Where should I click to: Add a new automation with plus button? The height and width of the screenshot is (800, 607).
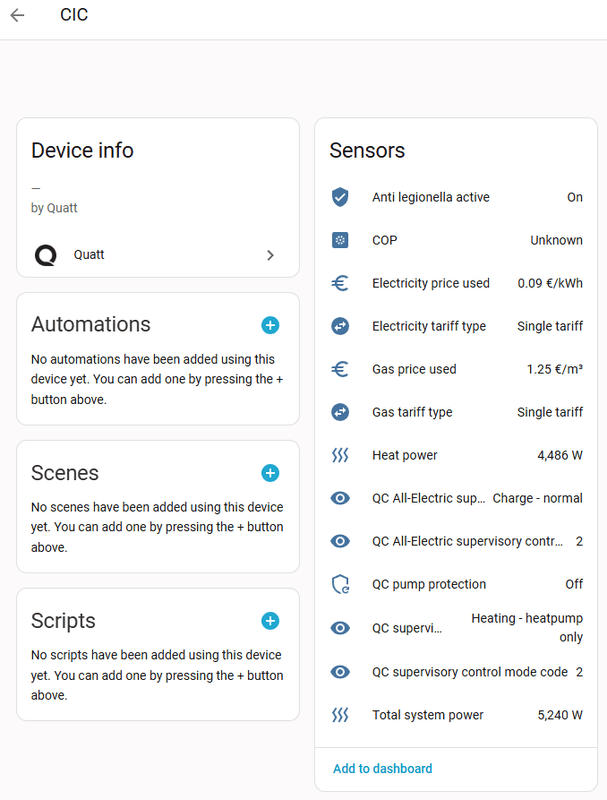(x=270, y=325)
